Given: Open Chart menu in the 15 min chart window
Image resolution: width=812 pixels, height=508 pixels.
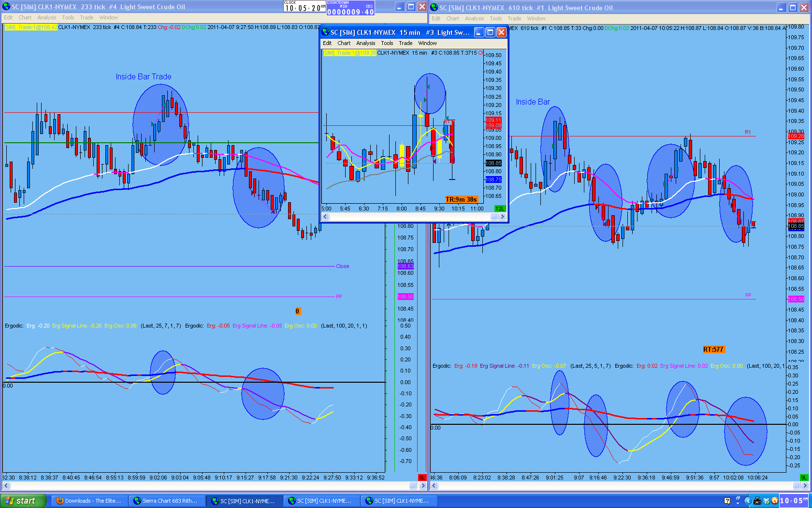Looking at the screenshot, I should tap(344, 43).
